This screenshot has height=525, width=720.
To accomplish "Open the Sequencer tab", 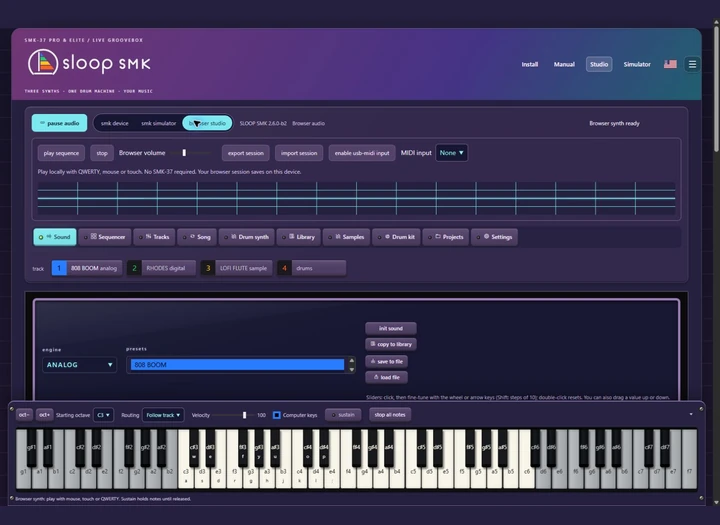I will point(105,237).
